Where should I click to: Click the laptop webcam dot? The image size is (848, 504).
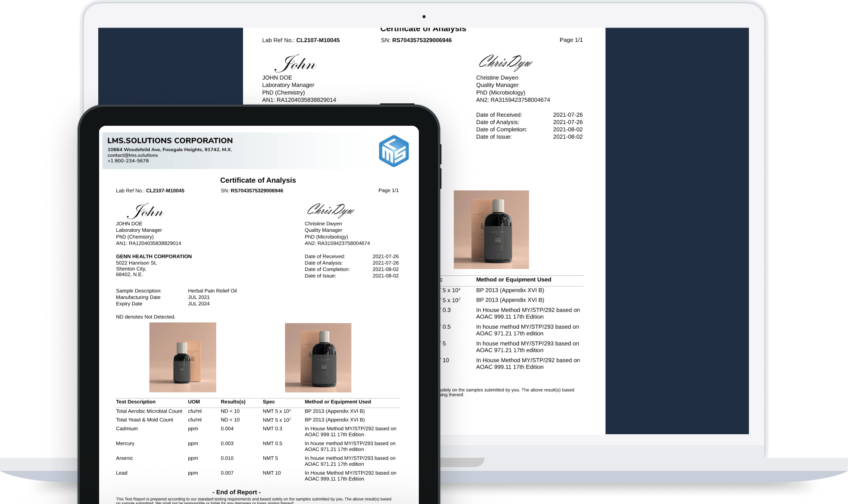click(424, 17)
